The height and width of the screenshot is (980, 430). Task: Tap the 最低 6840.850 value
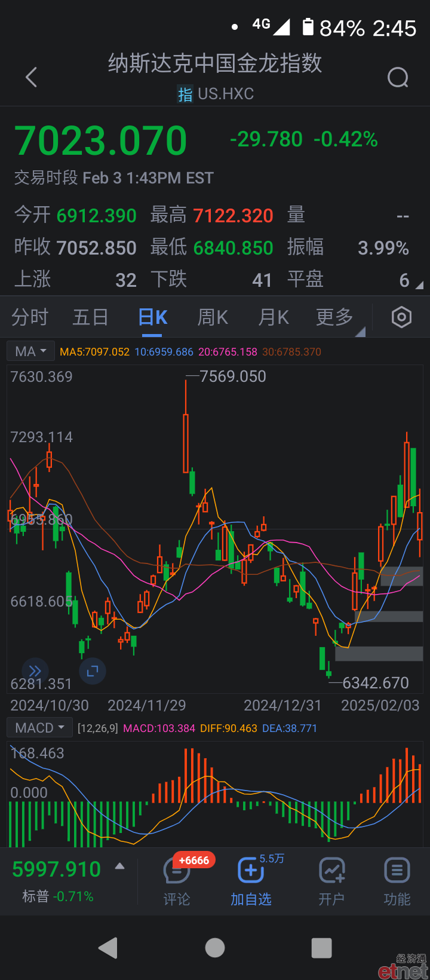(x=233, y=248)
